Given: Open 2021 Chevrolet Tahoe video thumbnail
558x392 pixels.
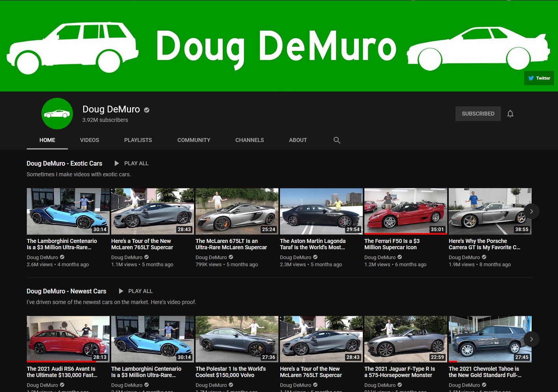Looking at the screenshot, I should point(490,339).
